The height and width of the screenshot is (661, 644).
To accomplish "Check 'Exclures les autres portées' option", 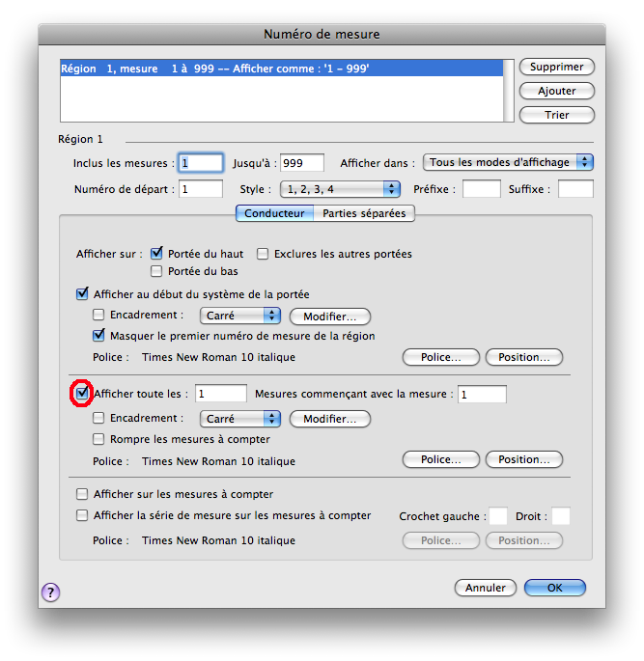I will click(263, 255).
